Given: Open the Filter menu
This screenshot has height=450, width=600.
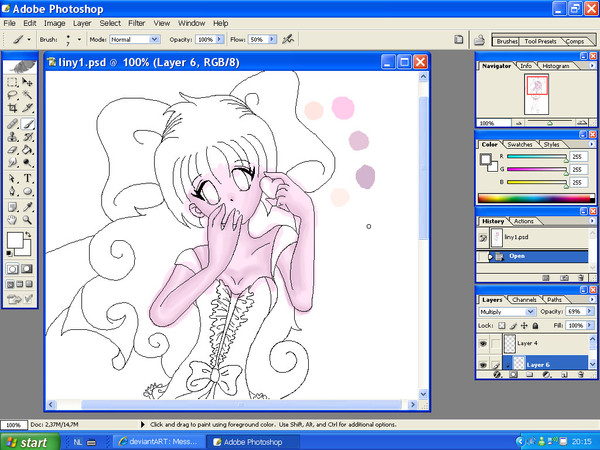Looking at the screenshot, I should click(137, 23).
